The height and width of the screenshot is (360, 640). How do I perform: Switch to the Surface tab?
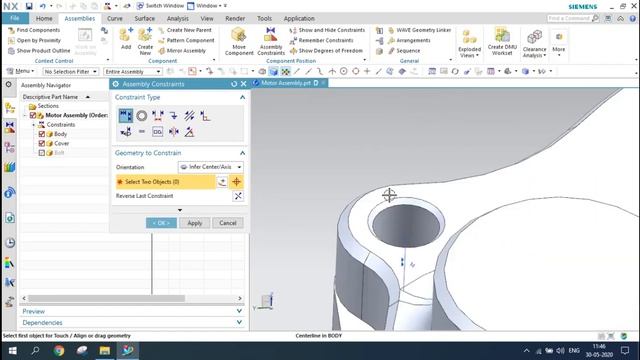tap(144, 18)
